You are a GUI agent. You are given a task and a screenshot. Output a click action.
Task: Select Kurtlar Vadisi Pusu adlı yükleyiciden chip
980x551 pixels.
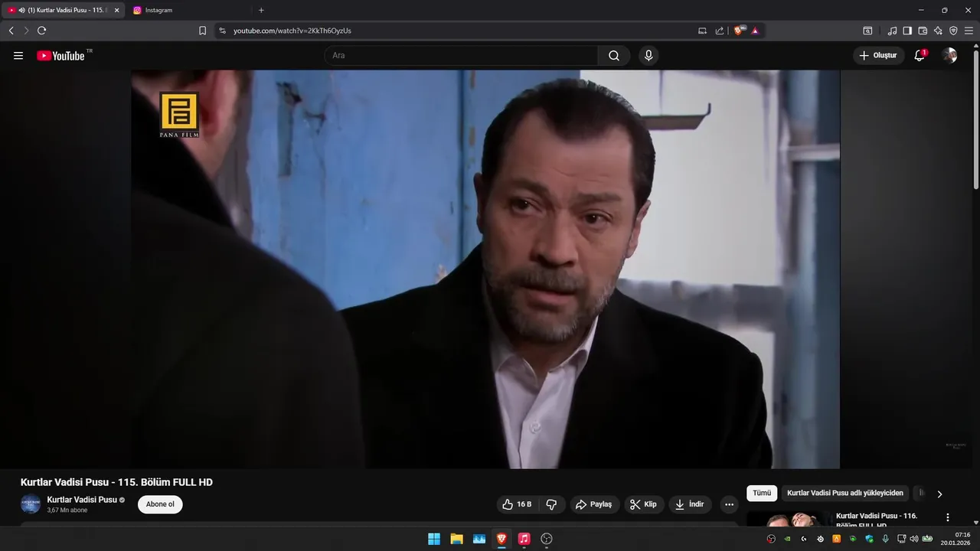click(845, 494)
